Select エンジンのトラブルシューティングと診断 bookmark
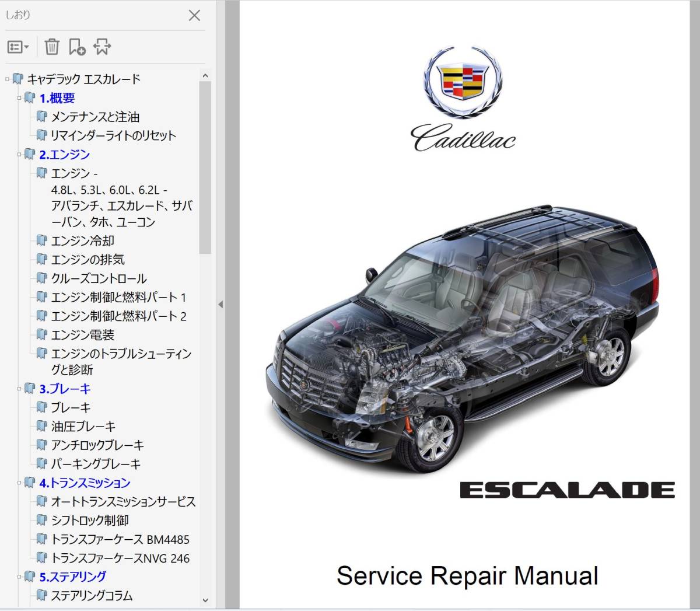Viewport: 700px width, 611px height. point(121,361)
